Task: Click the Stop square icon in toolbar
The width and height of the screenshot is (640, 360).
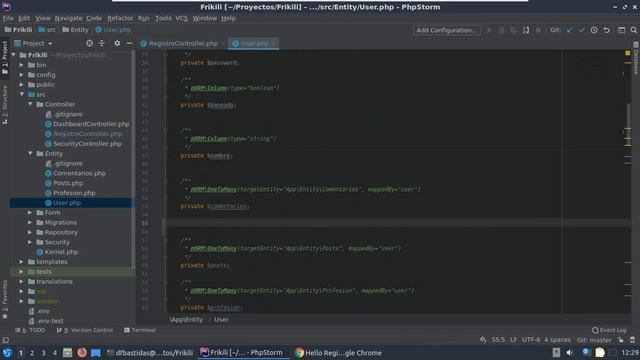Action: coord(538,30)
